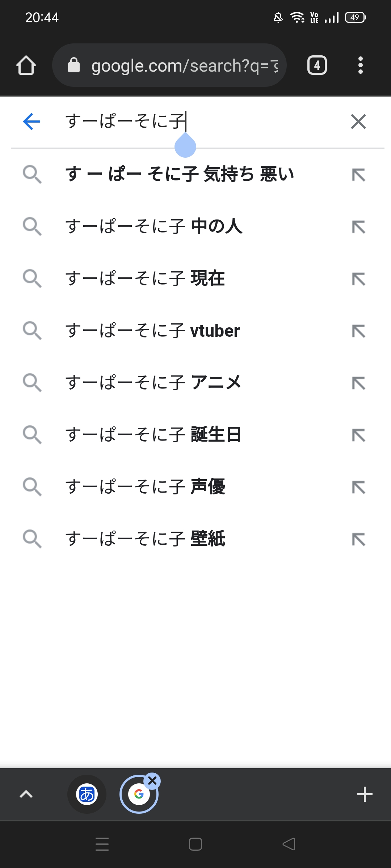Choose the 中の人 search suggestion

coord(154,226)
